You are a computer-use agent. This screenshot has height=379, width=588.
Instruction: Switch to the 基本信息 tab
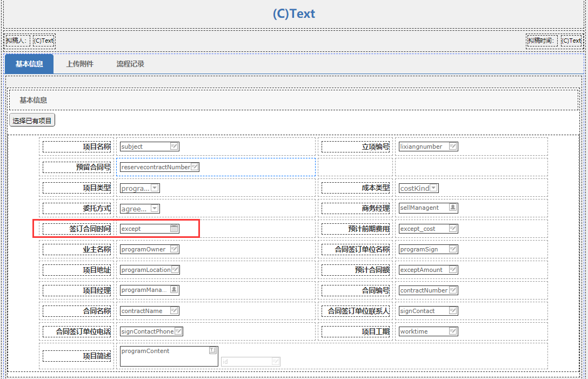point(29,64)
